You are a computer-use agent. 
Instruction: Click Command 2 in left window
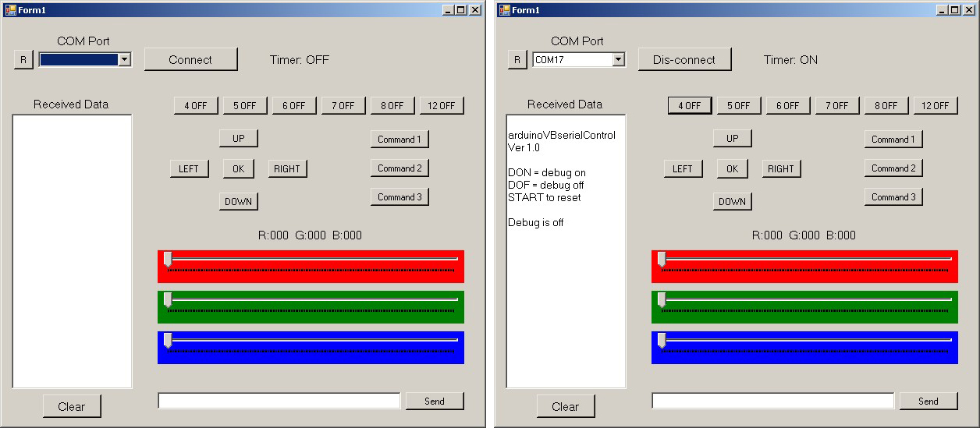click(399, 168)
